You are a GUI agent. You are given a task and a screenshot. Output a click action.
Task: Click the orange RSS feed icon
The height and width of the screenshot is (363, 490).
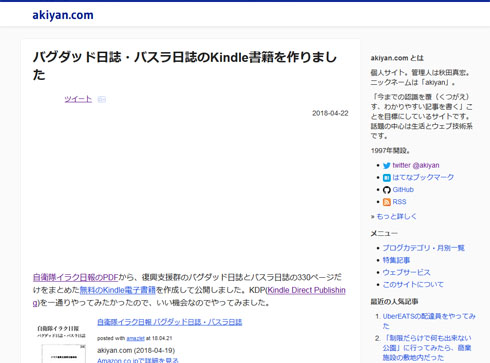click(x=387, y=202)
